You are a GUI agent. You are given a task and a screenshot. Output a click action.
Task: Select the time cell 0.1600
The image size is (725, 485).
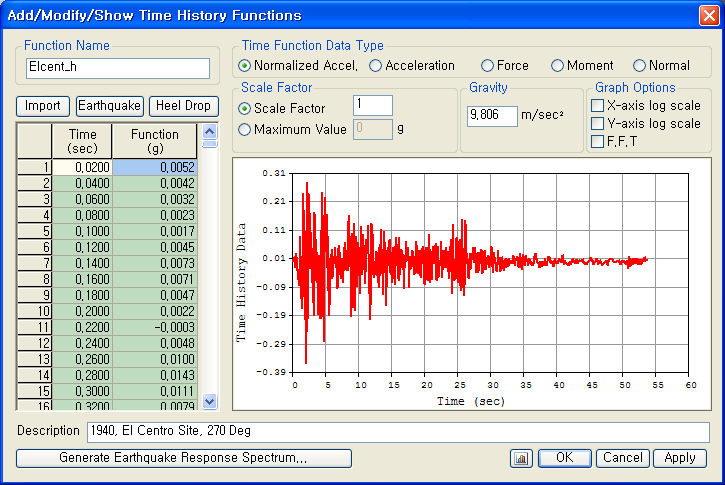pyautogui.click(x=82, y=279)
